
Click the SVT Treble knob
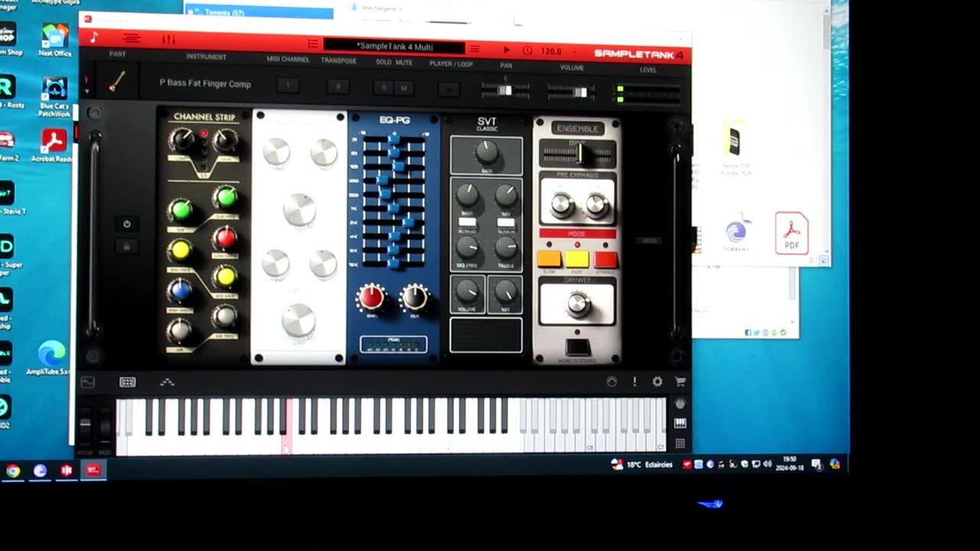505,246
